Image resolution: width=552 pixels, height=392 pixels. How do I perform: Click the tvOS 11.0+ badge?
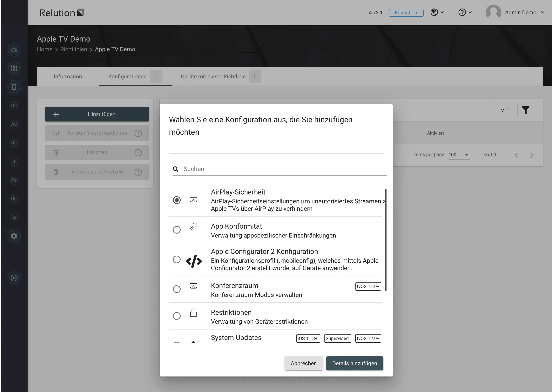click(x=368, y=286)
